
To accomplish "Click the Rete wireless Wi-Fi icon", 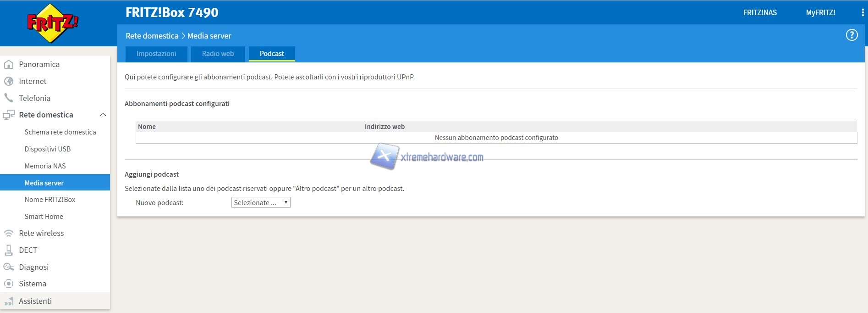I will [8, 233].
